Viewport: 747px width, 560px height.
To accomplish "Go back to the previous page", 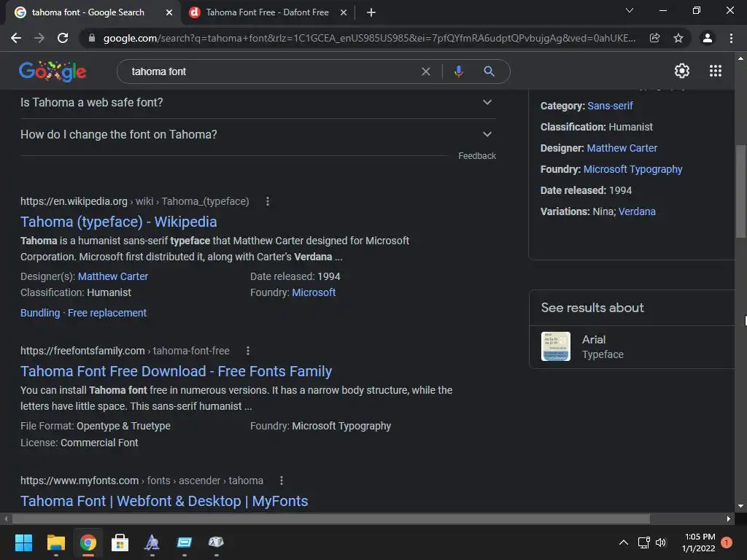I will tap(16, 38).
